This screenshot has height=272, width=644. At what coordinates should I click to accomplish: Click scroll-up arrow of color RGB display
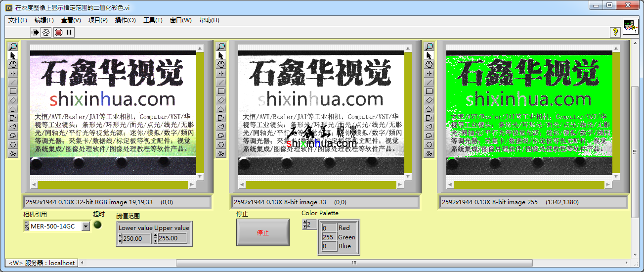click(200, 48)
